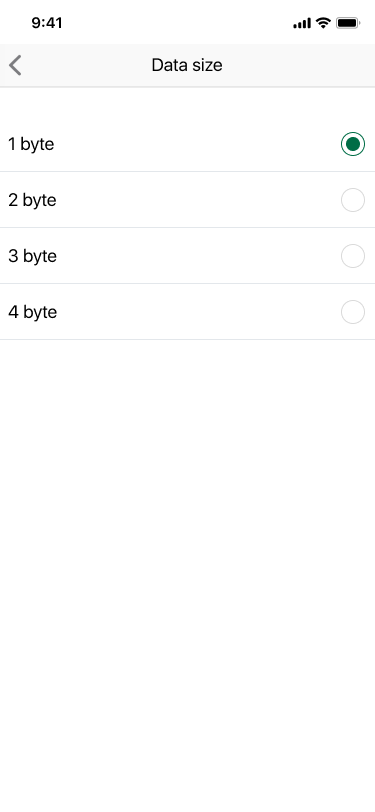Click the 9:41 clock in status bar
This screenshot has height=812, width=375.
[47, 23]
